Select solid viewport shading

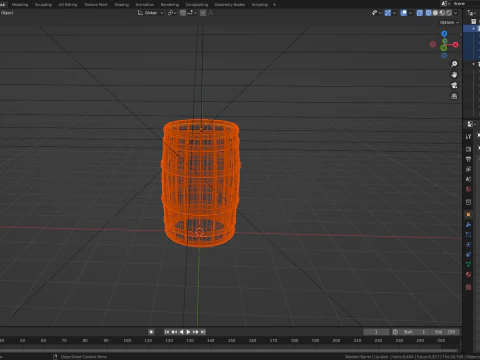click(x=435, y=13)
